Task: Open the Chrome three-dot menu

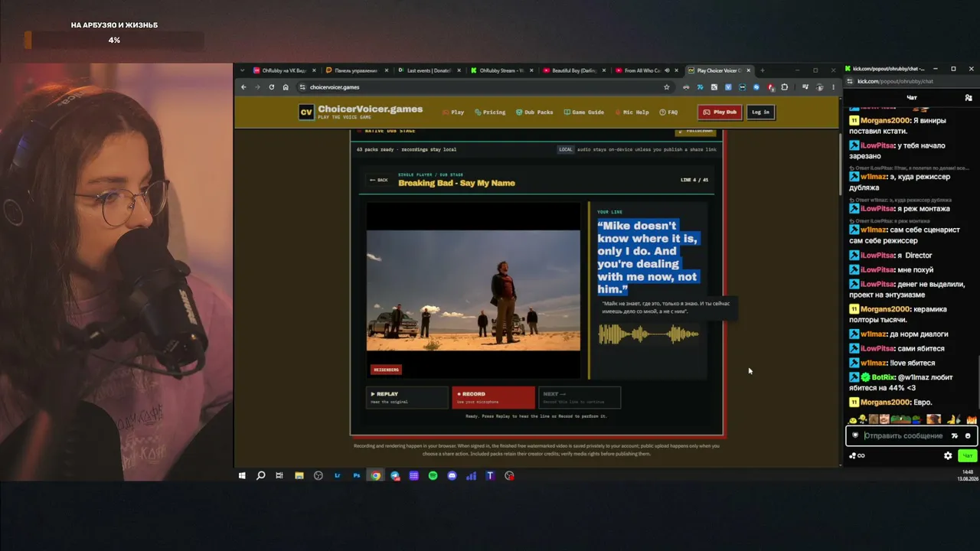Action: 833,87
